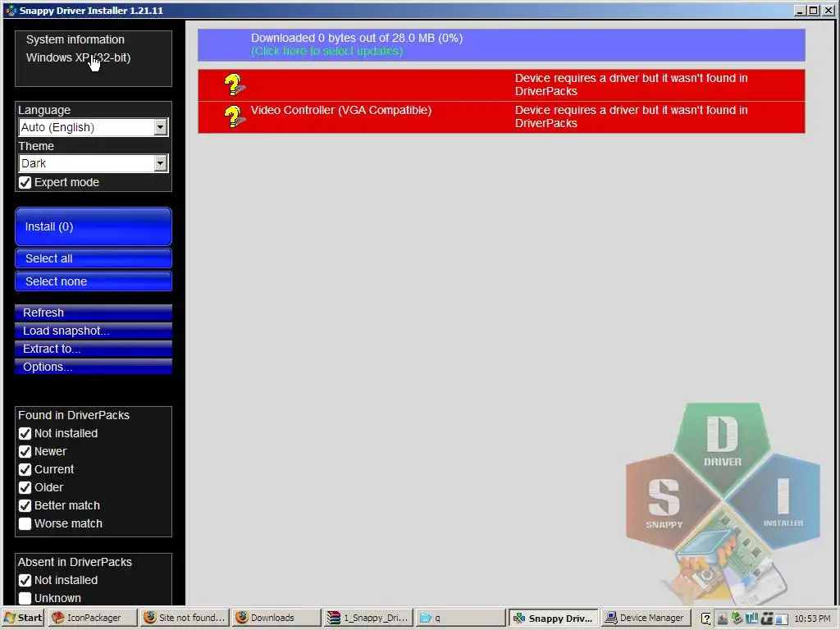Open the Start menu
Screen dimensions: 840x630
pyautogui.click(x=22, y=618)
